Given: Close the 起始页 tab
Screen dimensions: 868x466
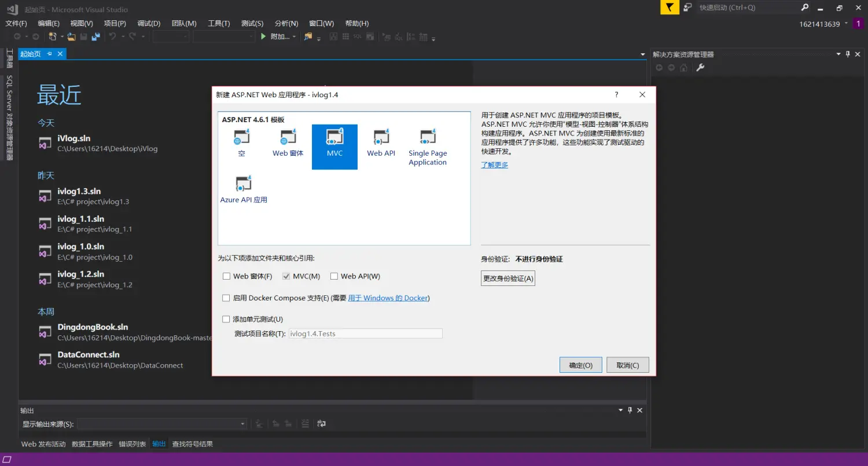Looking at the screenshot, I should tap(60, 54).
